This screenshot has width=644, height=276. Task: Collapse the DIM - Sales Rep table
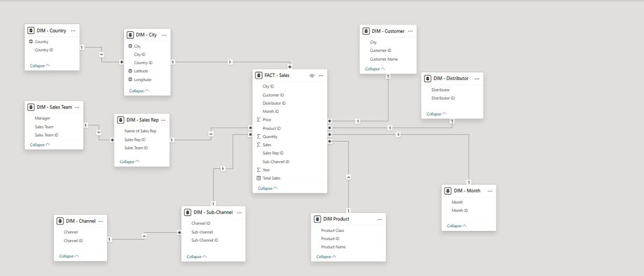pyautogui.click(x=130, y=161)
